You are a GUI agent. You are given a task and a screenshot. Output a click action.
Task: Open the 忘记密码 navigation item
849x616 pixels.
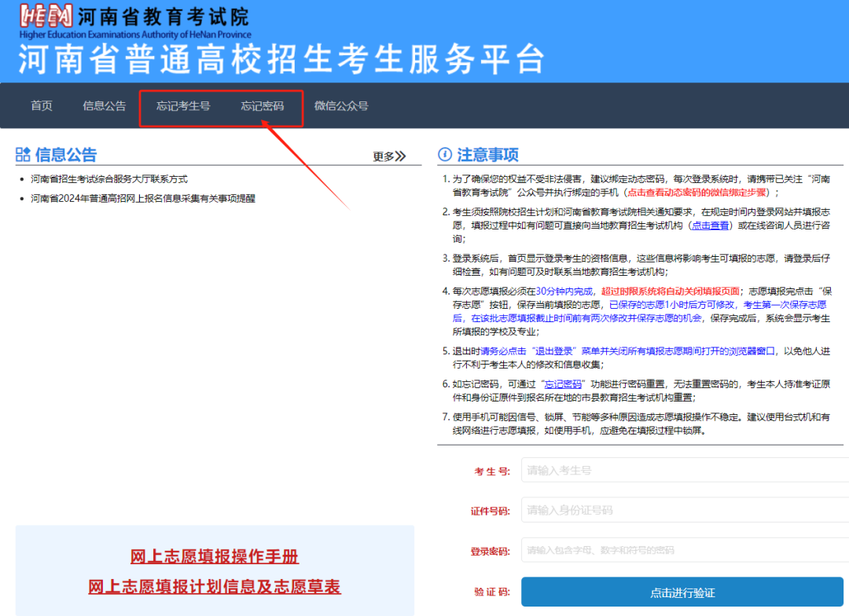263,106
